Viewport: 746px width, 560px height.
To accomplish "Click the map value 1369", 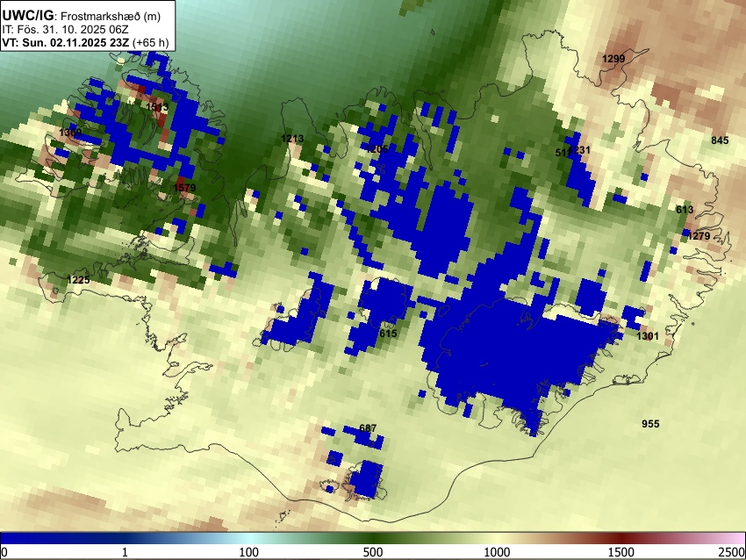I will click(70, 133).
